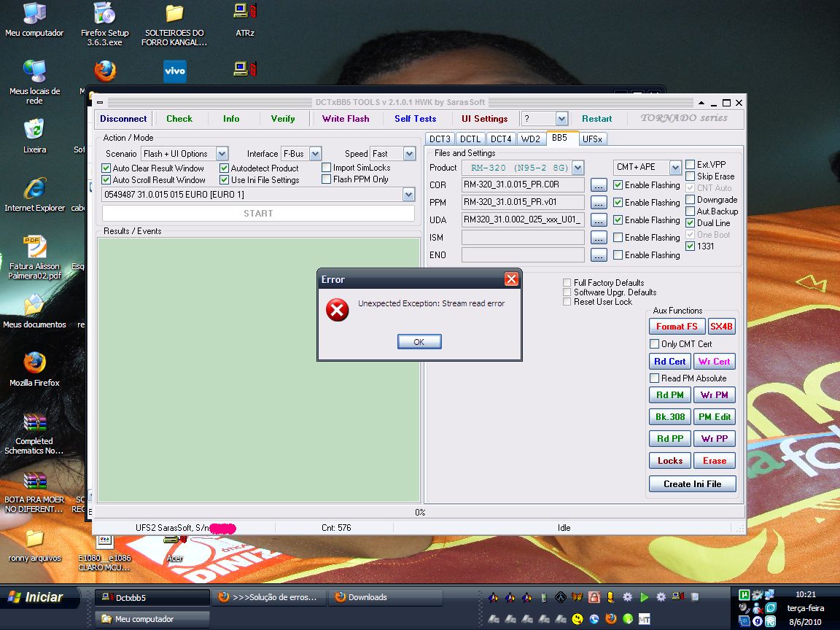
Task: Enable Flash PPM Only checkbox
Action: click(x=326, y=179)
